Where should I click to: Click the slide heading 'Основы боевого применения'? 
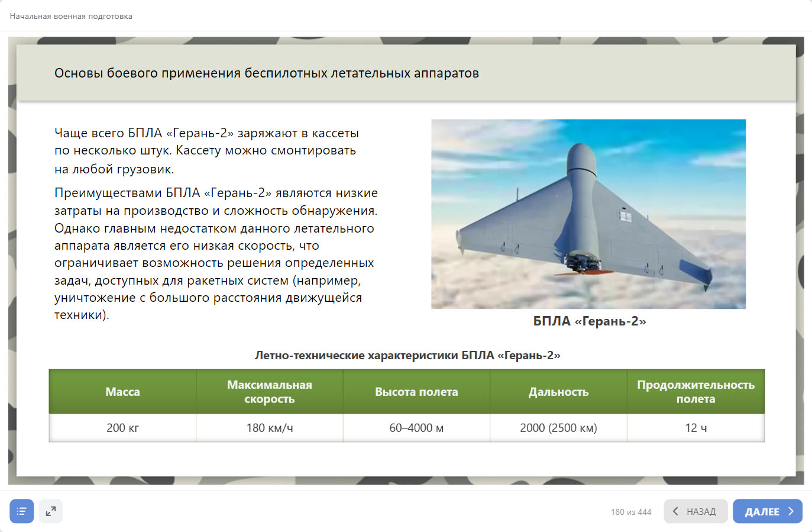(x=266, y=73)
